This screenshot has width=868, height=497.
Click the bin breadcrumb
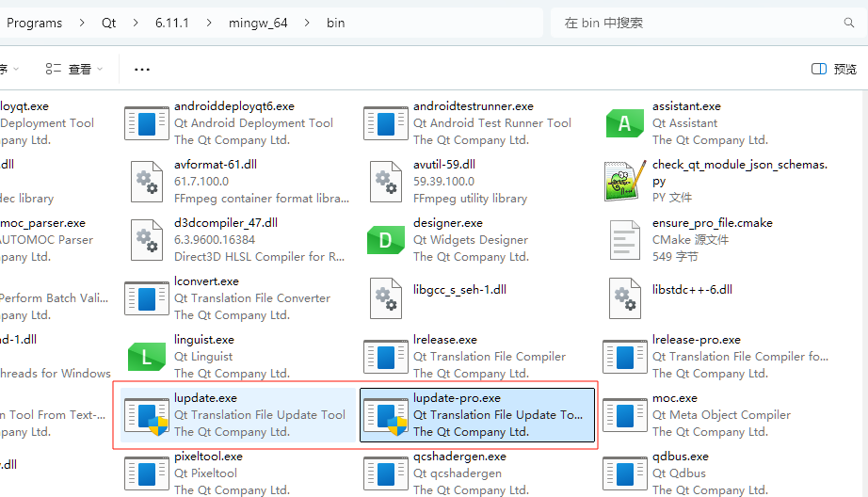click(x=335, y=24)
